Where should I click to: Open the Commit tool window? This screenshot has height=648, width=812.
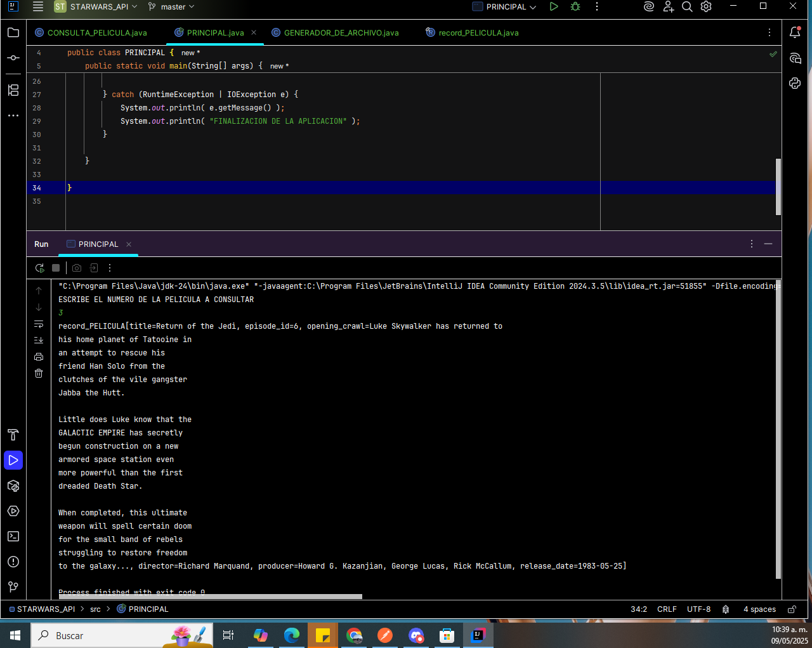tap(13, 58)
